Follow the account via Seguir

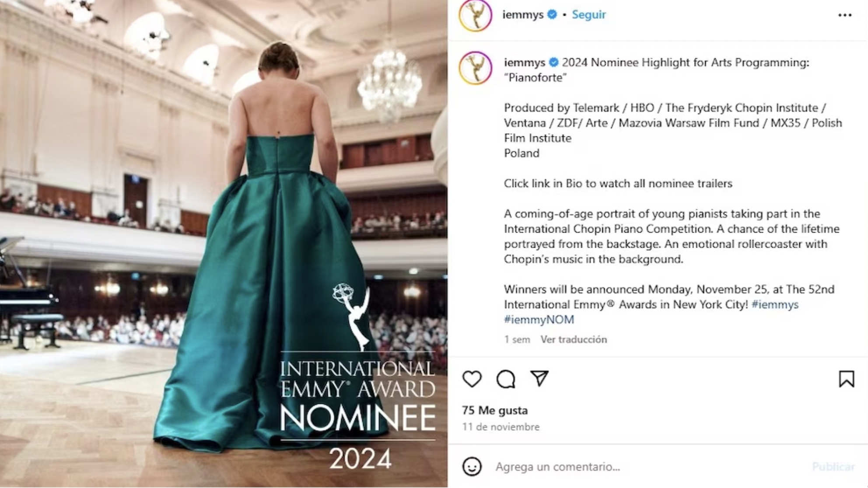588,14
